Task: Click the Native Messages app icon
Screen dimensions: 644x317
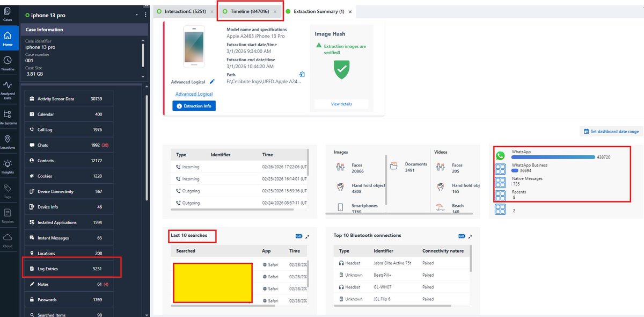Action: [x=500, y=182]
